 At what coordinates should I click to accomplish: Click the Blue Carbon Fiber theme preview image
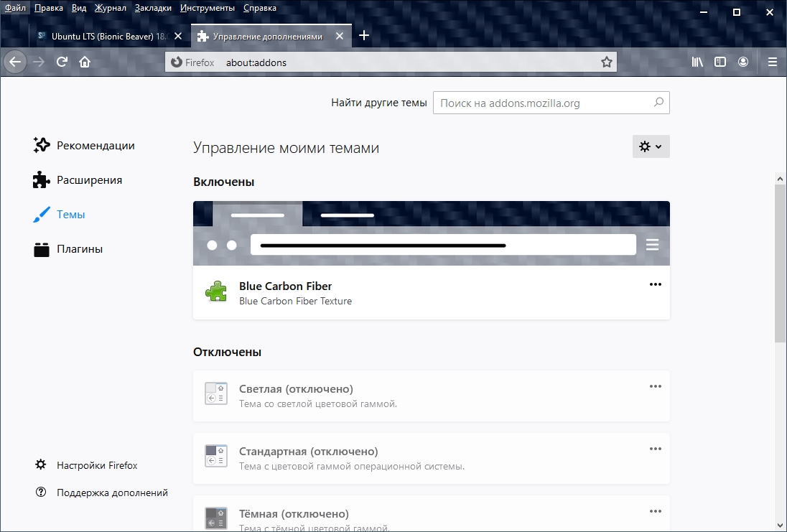tap(431, 233)
